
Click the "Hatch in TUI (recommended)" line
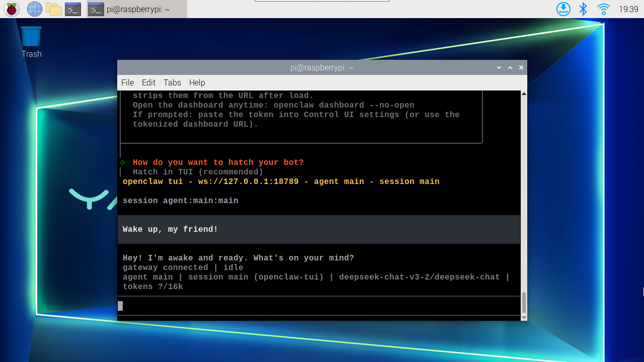(x=198, y=172)
